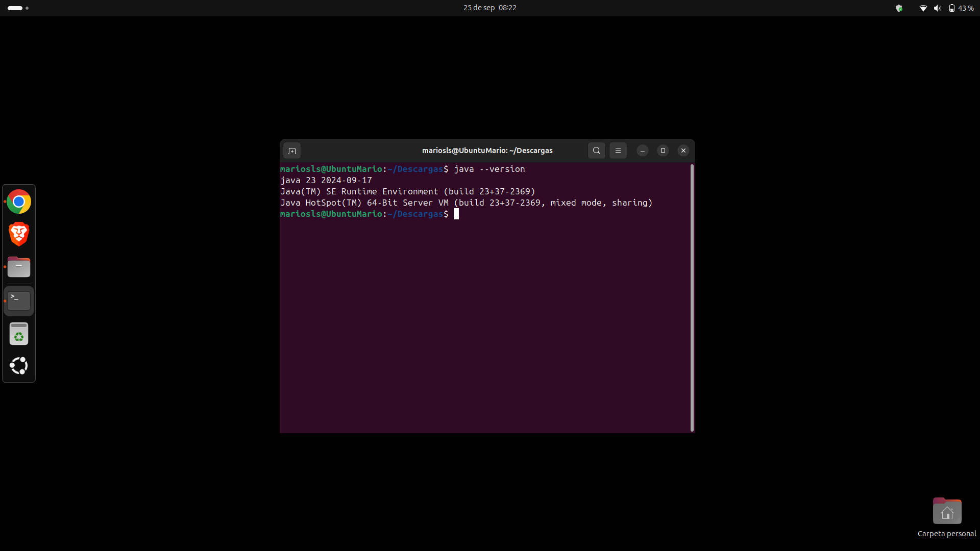Click the terminal cursor at last prompt

click(x=456, y=214)
